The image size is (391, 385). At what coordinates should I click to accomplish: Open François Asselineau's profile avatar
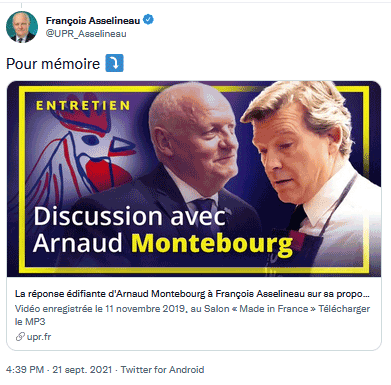[22, 27]
